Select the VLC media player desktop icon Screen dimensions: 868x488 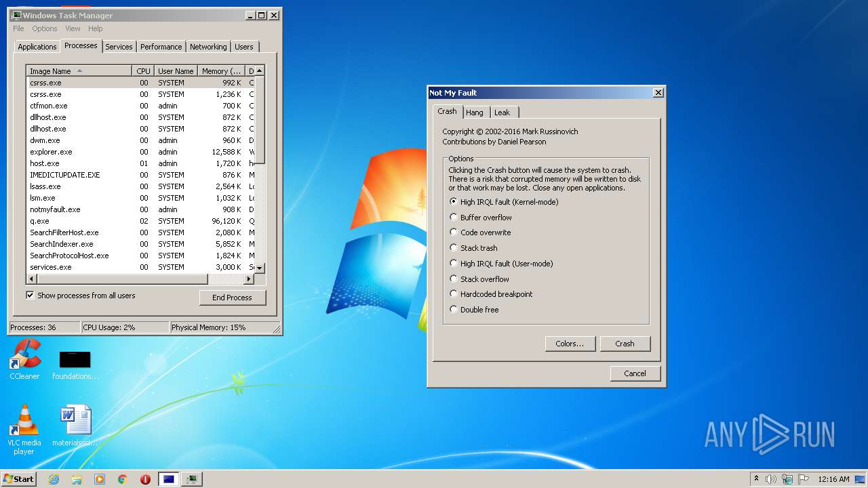[x=24, y=430]
